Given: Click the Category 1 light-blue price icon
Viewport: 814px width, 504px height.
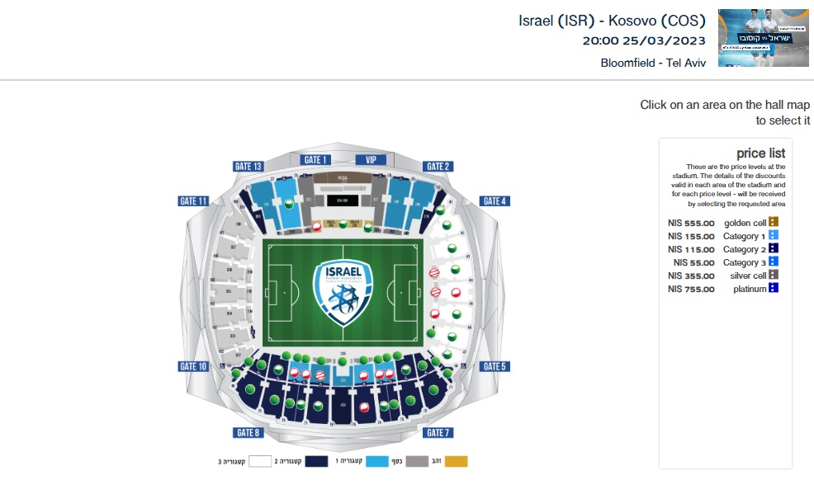Looking at the screenshot, I should [x=774, y=236].
